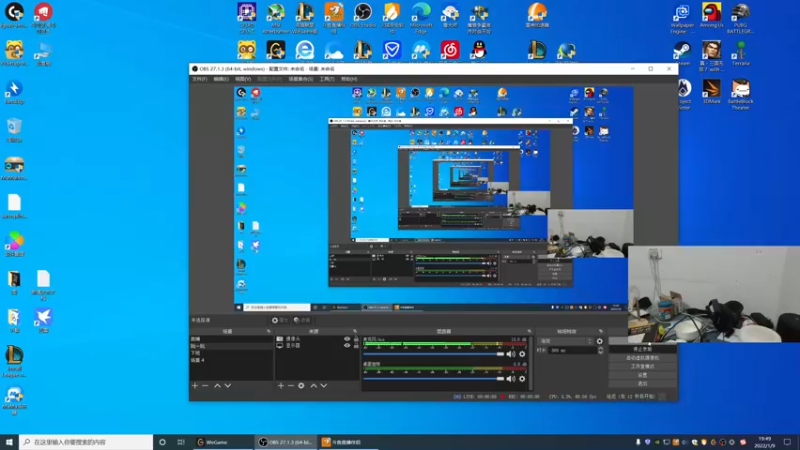The width and height of the screenshot is (800, 450).
Task: Open the Wallpaper Engine desktop icon
Action: coord(682,18)
